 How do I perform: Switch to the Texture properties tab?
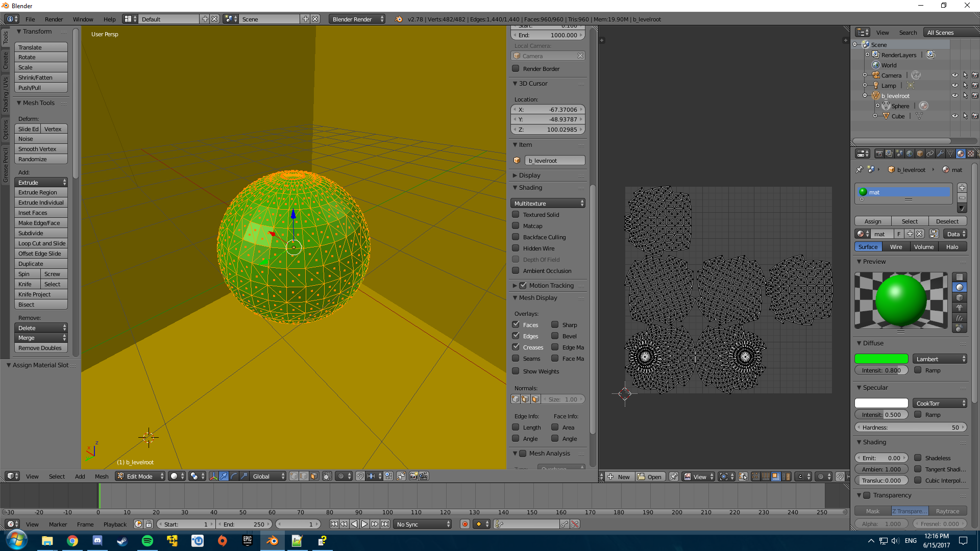click(970, 154)
